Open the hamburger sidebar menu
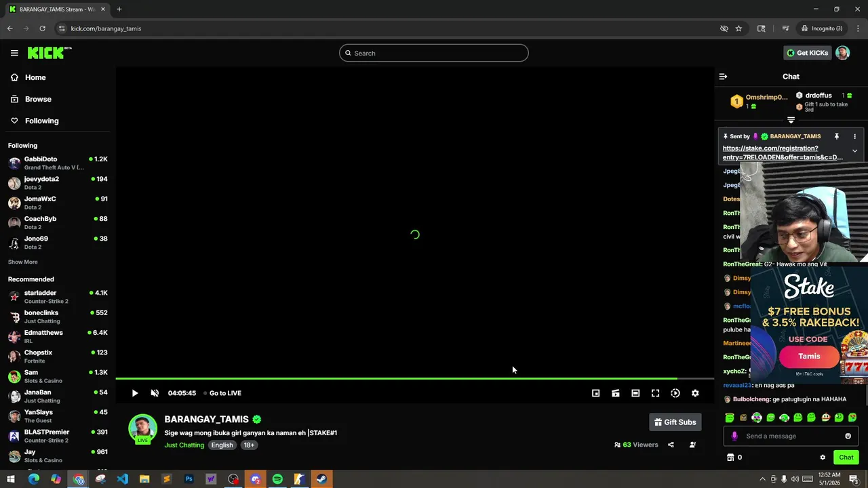The width and height of the screenshot is (868, 488). (x=14, y=53)
